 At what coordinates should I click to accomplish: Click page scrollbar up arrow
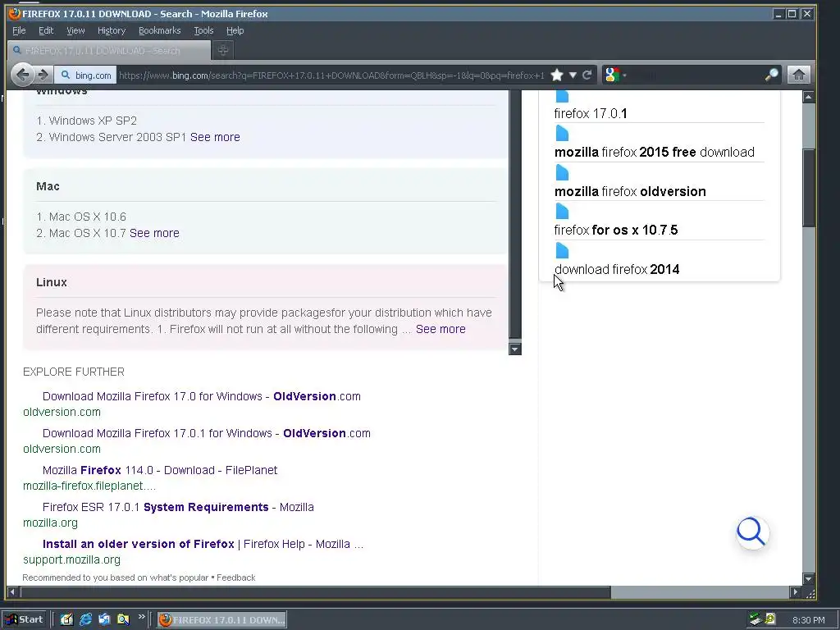click(808, 97)
